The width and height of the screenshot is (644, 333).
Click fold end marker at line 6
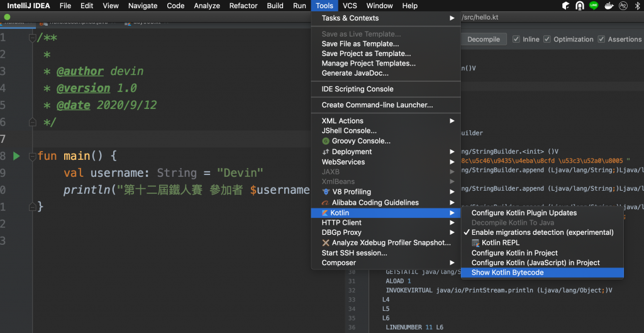click(x=33, y=122)
